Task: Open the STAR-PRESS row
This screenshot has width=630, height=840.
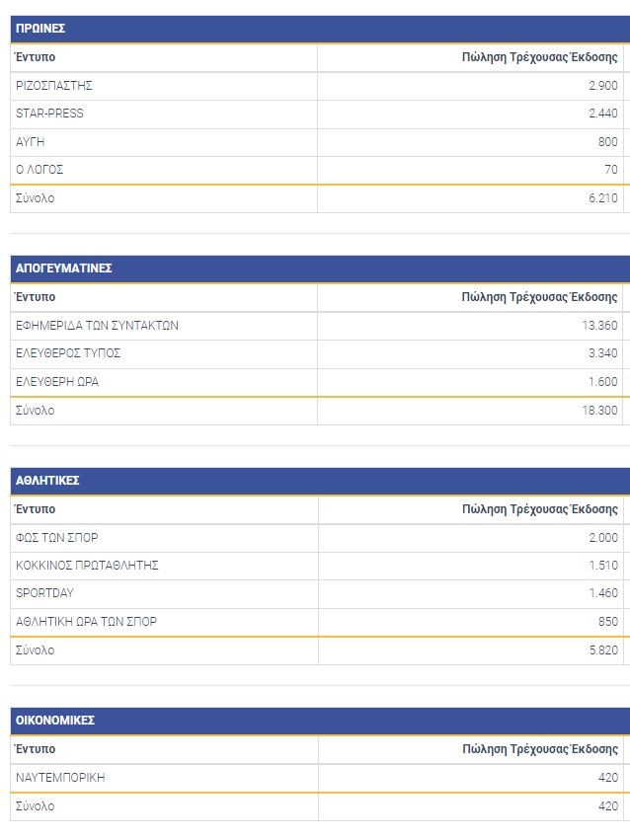Action: [x=49, y=114]
